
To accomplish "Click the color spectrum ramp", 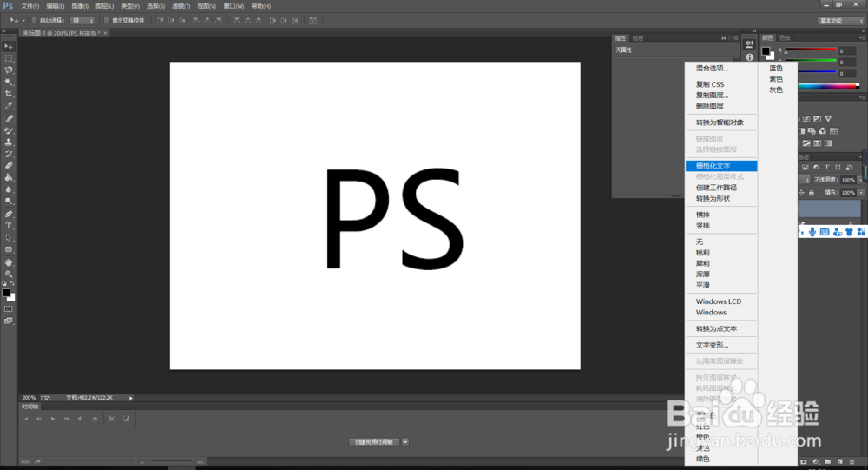I will [829, 86].
